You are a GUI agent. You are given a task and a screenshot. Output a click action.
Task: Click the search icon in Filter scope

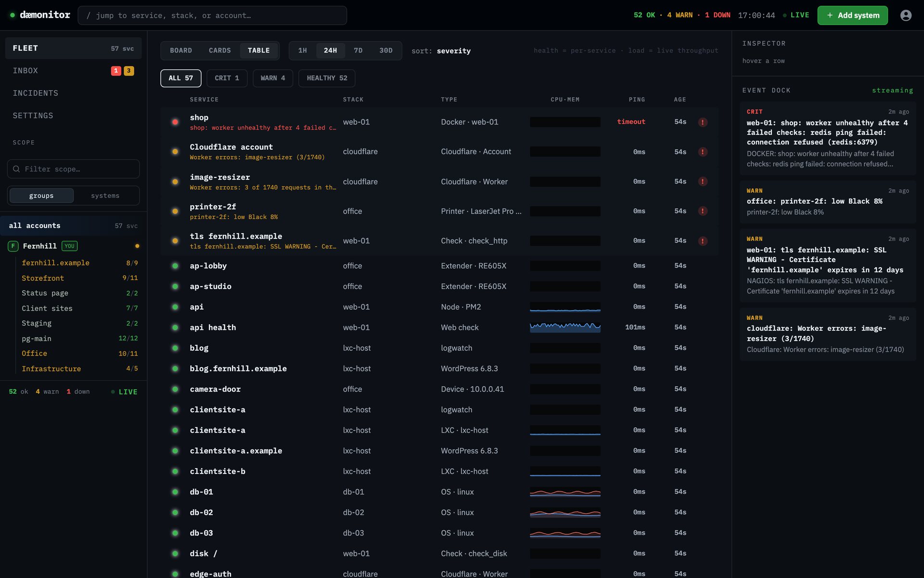coord(16,169)
